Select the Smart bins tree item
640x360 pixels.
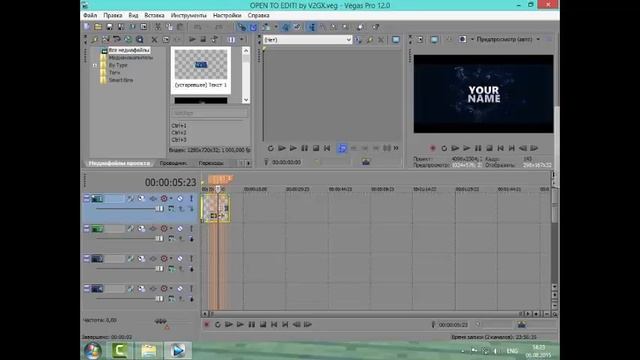tap(121, 80)
